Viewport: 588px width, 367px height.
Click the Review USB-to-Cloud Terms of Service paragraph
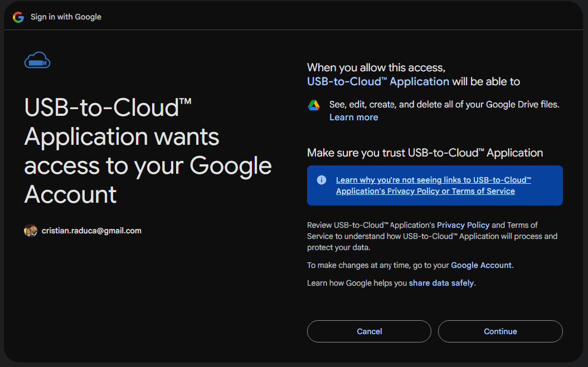pyautogui.click(x=432, y=236)
